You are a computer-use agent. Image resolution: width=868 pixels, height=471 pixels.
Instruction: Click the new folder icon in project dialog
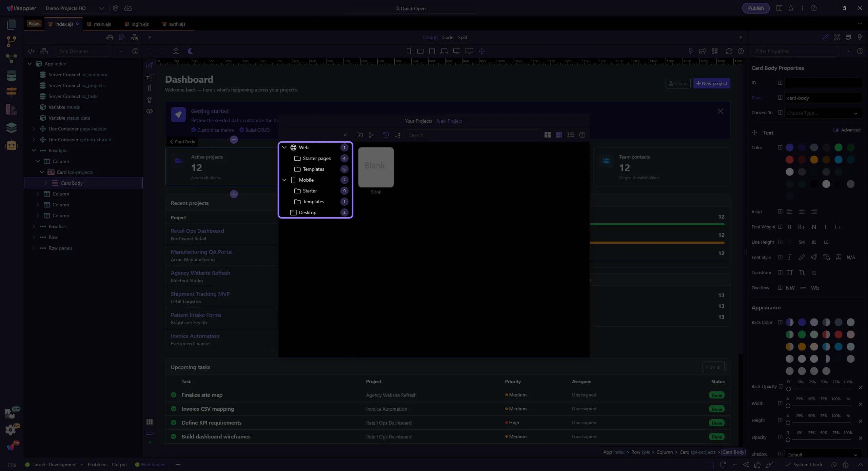pos(360,135)
